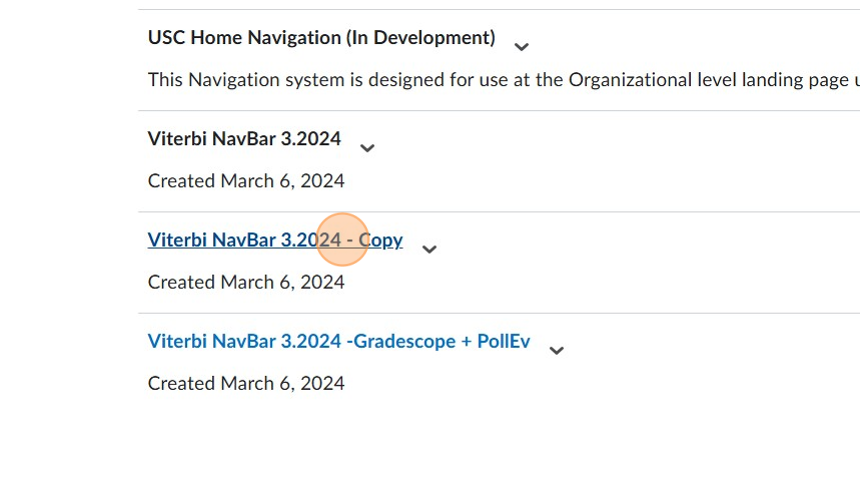Click creation date under Gradescope + PollEv navbar
Viewport: 860px width, 482px height.
coord(246,383)
